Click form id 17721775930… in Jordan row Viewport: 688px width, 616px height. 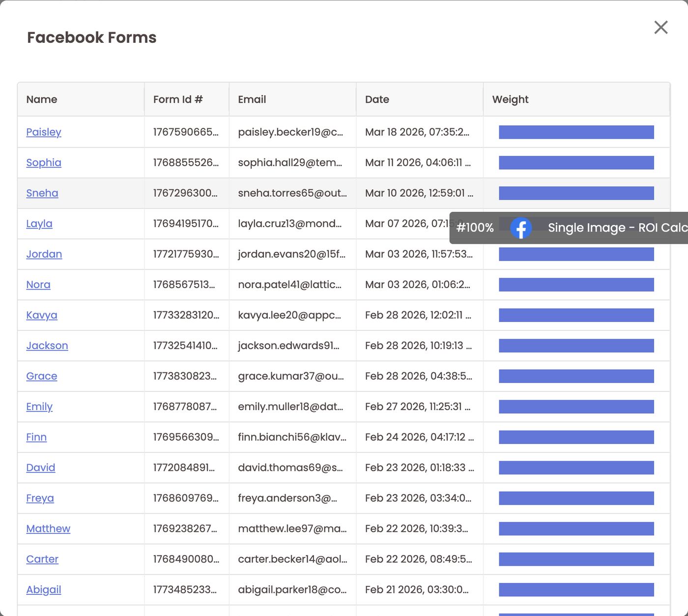186,254
